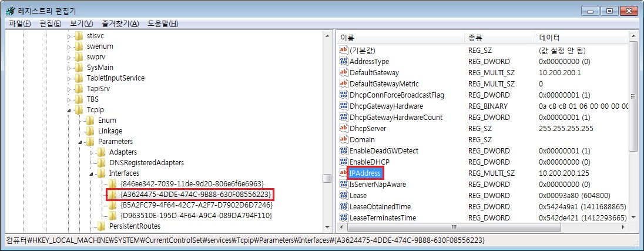Expand the TabletInputService node arrow
This screenshot has width=644, height=251.
point(69,78)
